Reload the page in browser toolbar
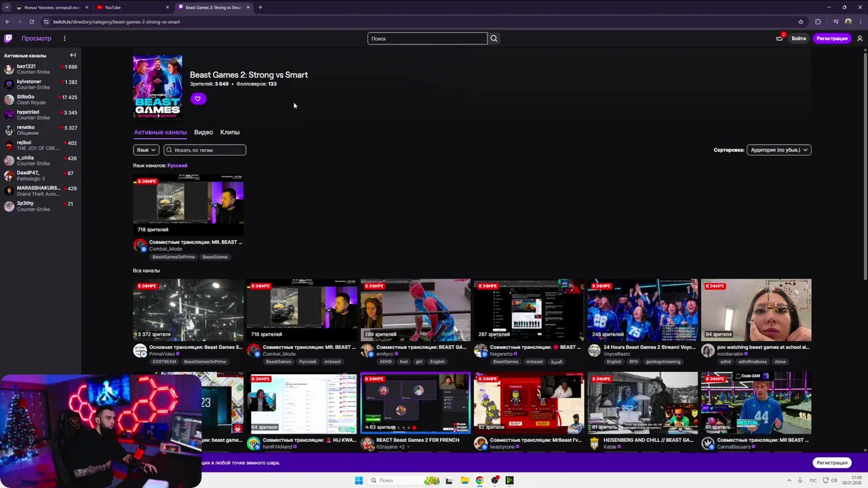 pyautogui.click(x=33, y=22)
